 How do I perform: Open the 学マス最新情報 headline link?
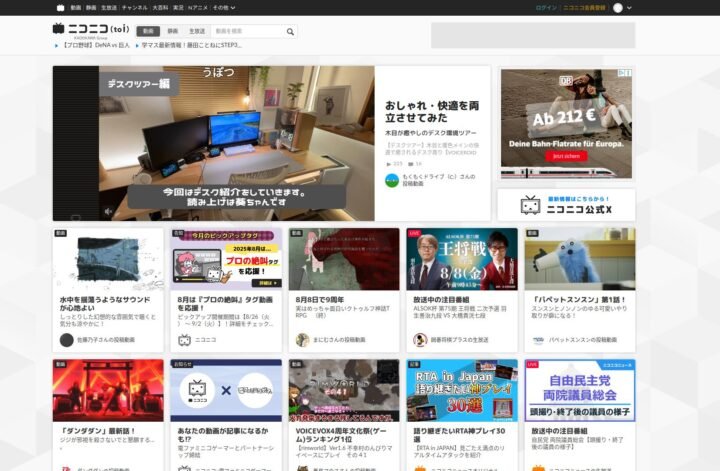click(x=191, y=45)
